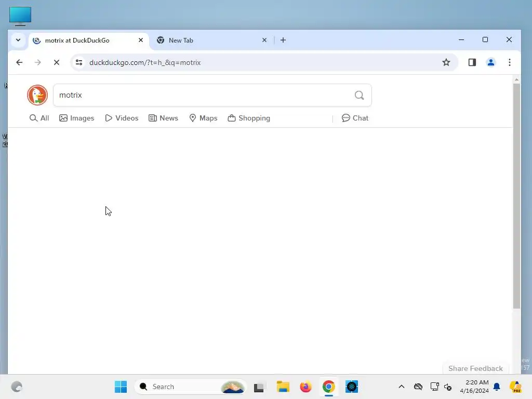Screen dimensions: 532x399
Task: Click the forward navigation arrow
Action: click(37, 62)
